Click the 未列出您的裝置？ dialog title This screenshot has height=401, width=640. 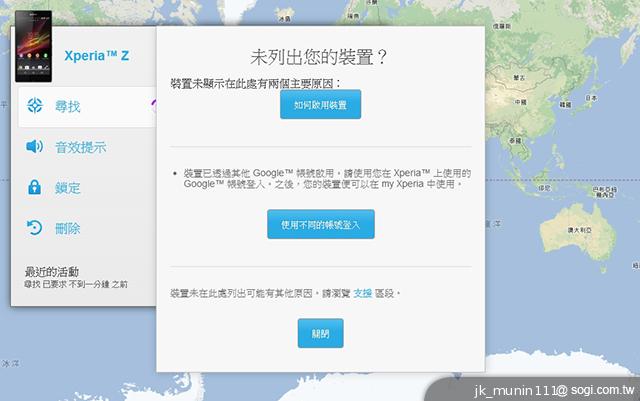coord(318,56)
